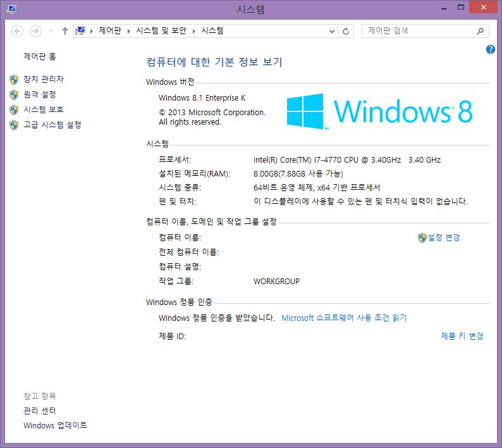Click the 제품 키 변경 link

pyautogui.click(x=462, y=336)
